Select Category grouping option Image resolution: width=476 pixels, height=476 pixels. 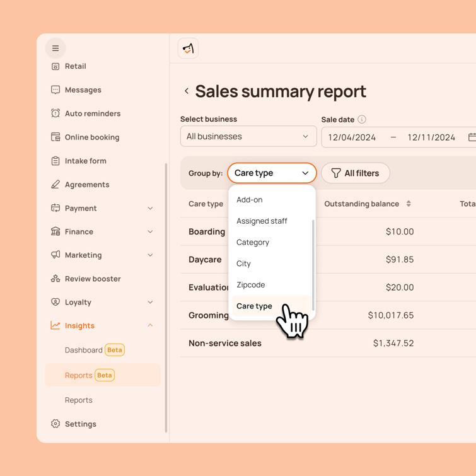[x=272, y=242]
